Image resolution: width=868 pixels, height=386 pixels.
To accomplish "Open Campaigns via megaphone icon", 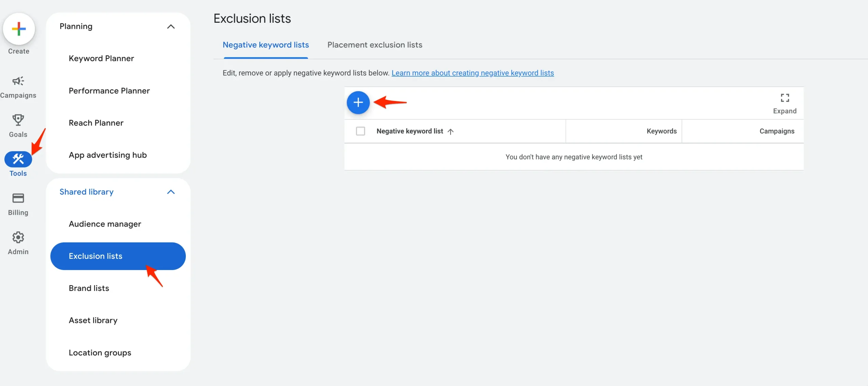I will (18, 81).
